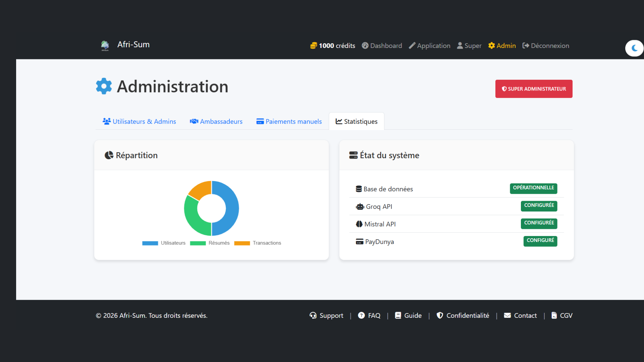This screenshot has height=362, width=644.
Task: Toggle Résumés green legend swatch
Action: (x=198, y=243)
